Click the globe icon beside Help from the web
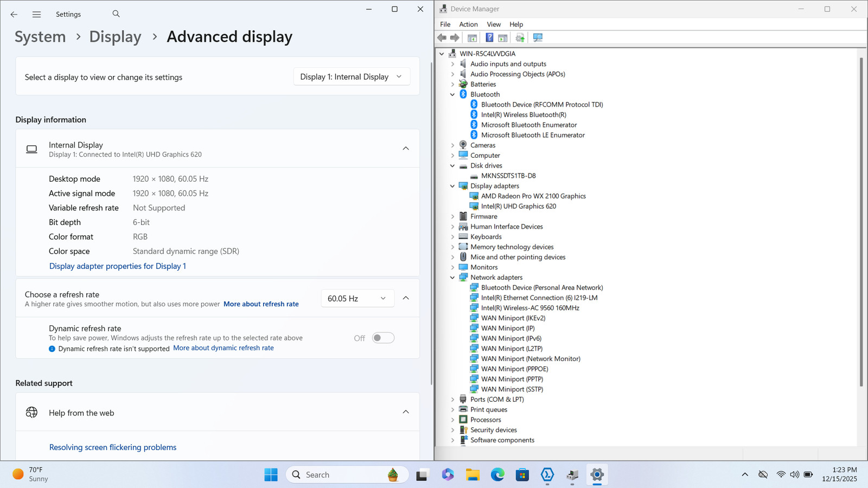Viewport: 868px width, 488px height. (32, 413)
